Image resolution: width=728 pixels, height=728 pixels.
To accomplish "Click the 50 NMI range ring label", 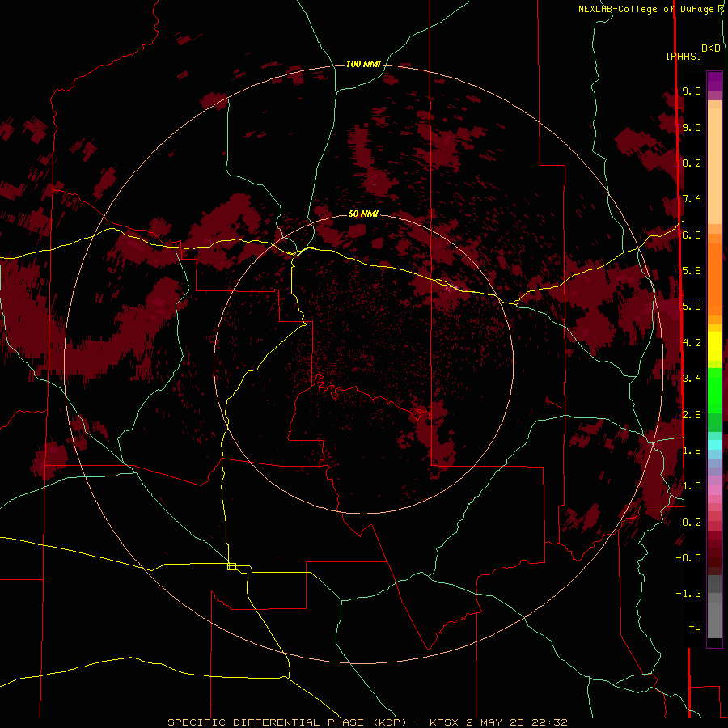I will pos(363,214).
